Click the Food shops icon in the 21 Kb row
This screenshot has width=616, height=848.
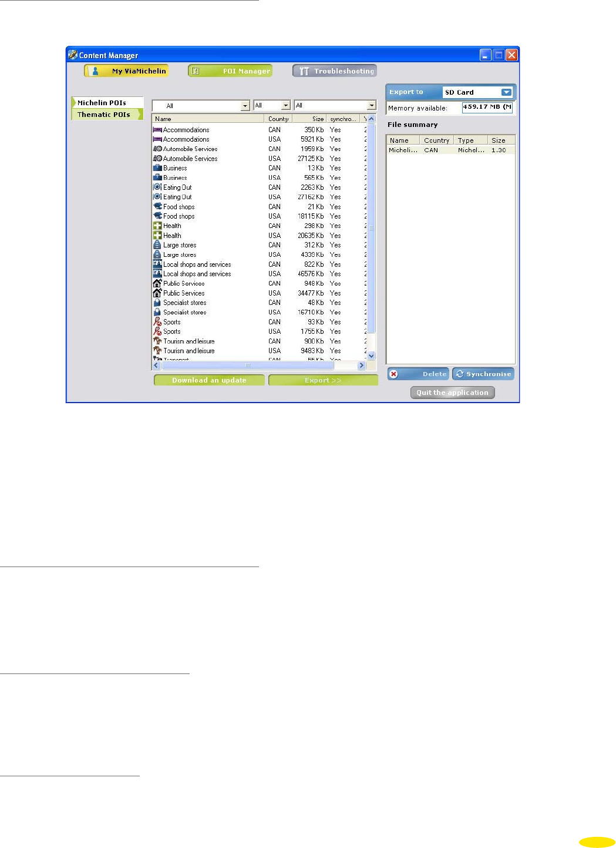coord(157,207)
